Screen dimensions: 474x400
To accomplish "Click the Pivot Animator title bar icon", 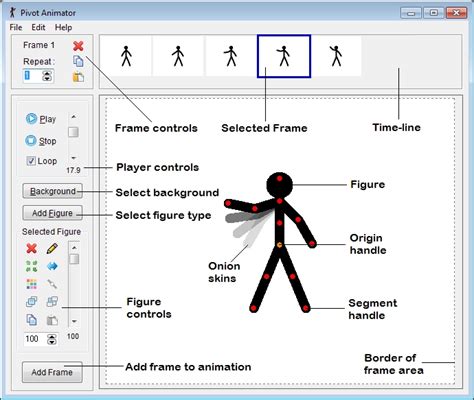I will click(x=13, y=13).
